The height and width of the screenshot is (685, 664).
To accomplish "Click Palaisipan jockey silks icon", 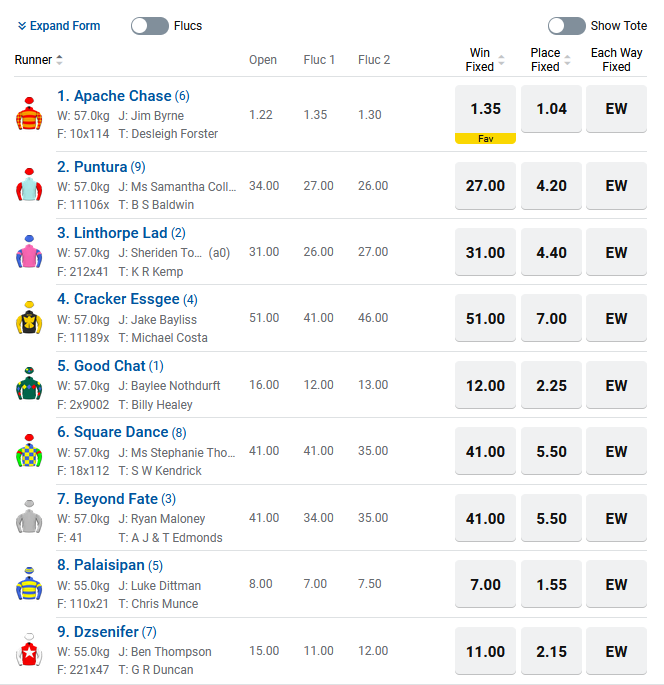I will (27, 585).
